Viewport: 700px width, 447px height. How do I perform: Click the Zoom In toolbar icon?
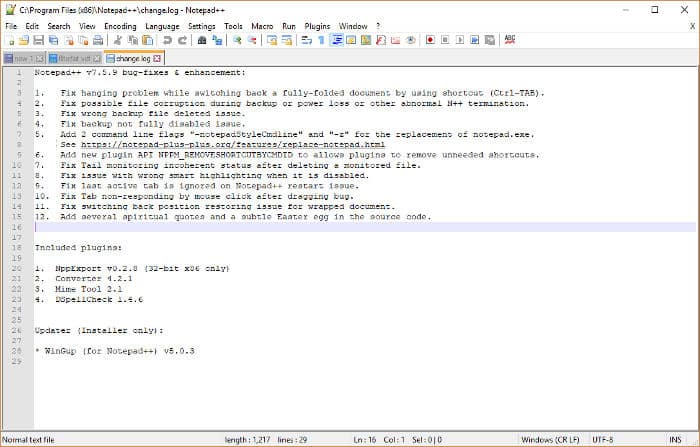[x=237, y=40]
